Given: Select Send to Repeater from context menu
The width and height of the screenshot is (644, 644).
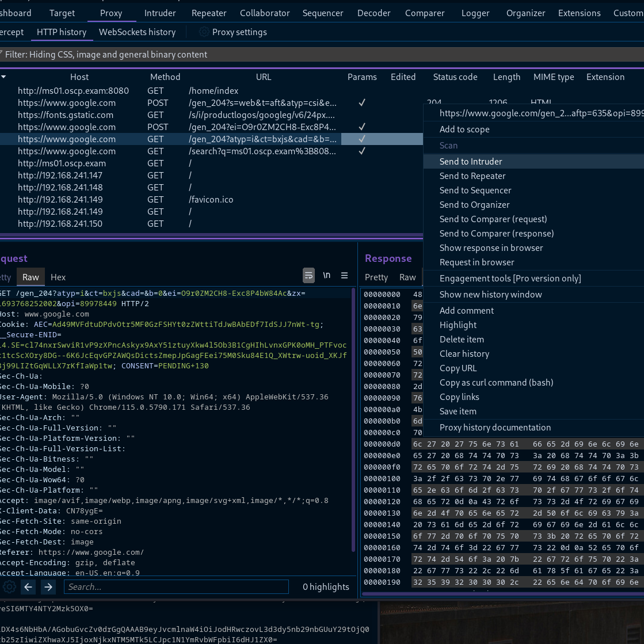Looking at the screenshot, I should [x=472, y=176].
